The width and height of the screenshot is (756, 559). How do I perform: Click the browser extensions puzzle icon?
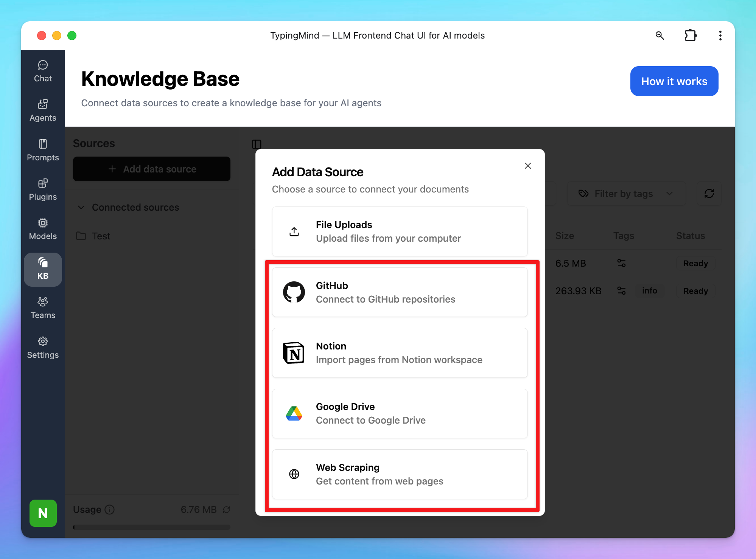click(x=690, y=36)
